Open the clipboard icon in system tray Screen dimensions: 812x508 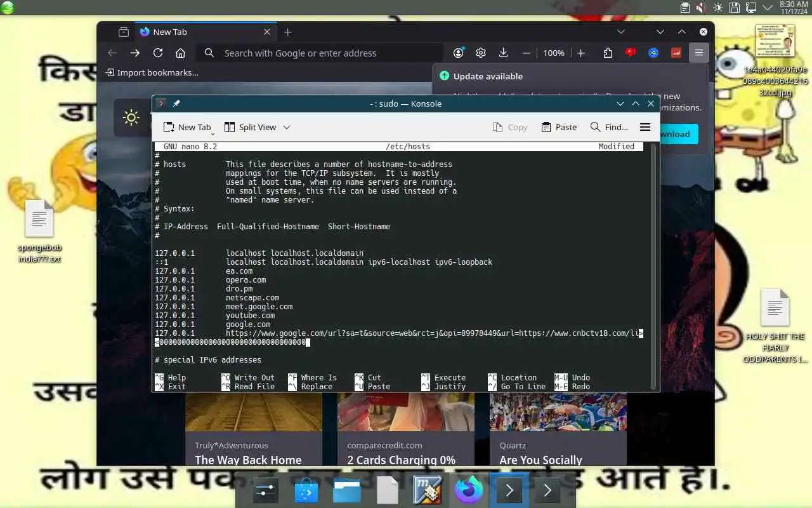pyautogui.click(x=685, y=8)
